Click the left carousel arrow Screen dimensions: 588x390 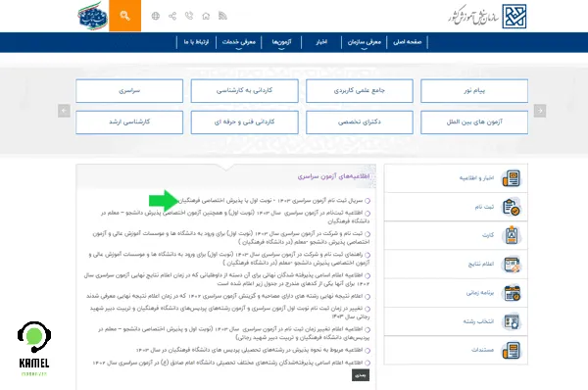[64, 111]
